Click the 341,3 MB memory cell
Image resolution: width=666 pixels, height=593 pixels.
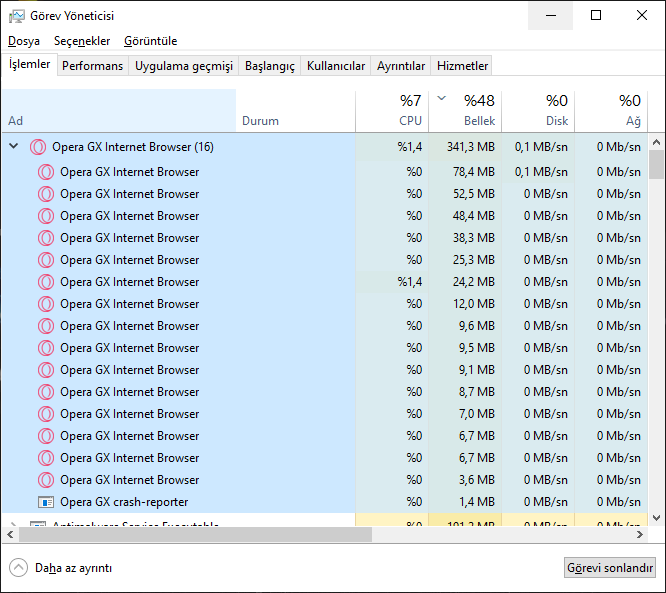tap(465, 147)
